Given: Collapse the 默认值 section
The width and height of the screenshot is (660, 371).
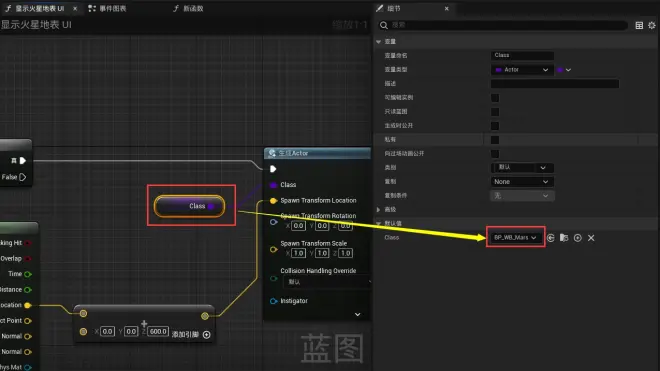Looking at the screenshot, I should pyautogui.click(x=378, y=223).
